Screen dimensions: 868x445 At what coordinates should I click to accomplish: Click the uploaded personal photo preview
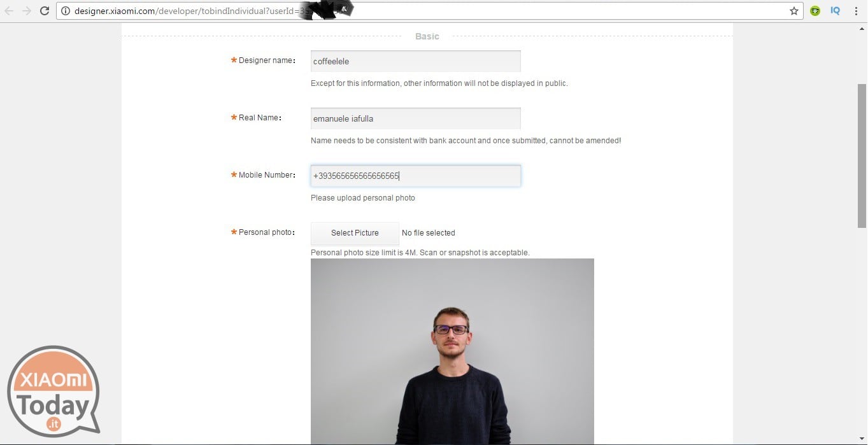452,351
